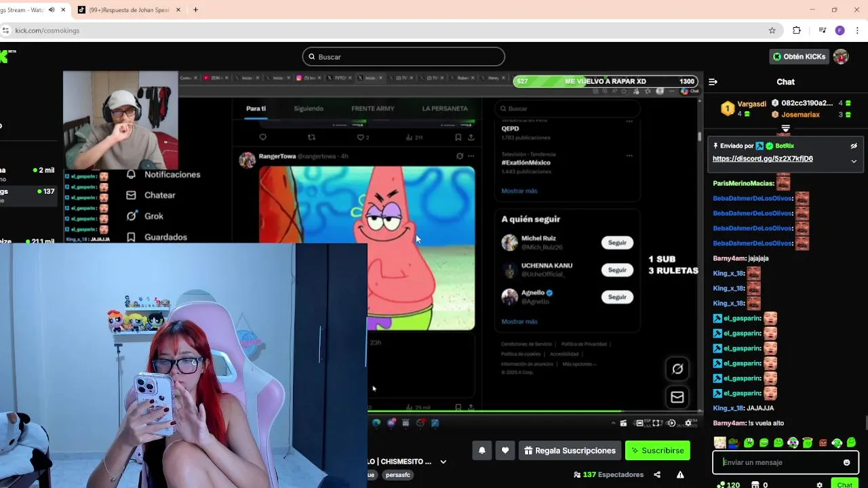868x488 pixels.
Task: Click the anime avatar quick emote
Action: (x=719, y=443)
